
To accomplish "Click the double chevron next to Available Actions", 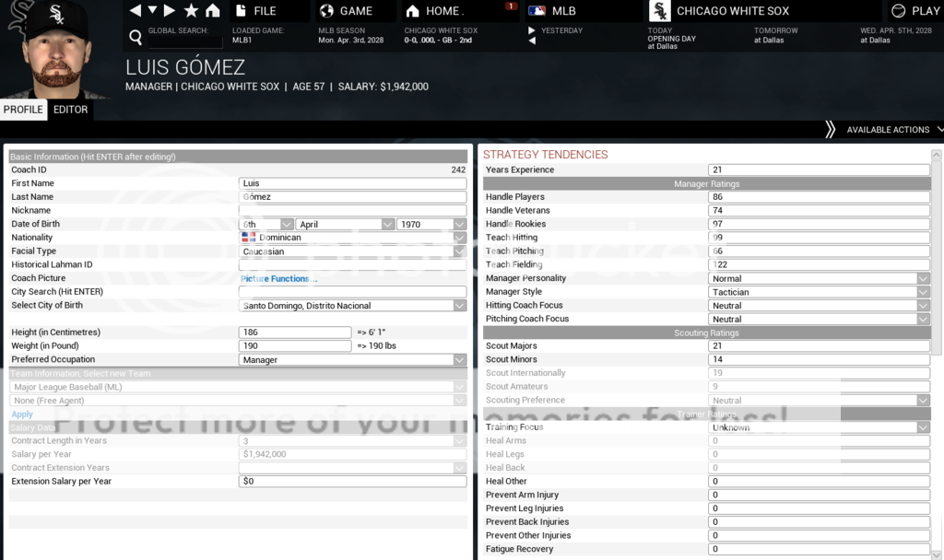I will 830,130.
